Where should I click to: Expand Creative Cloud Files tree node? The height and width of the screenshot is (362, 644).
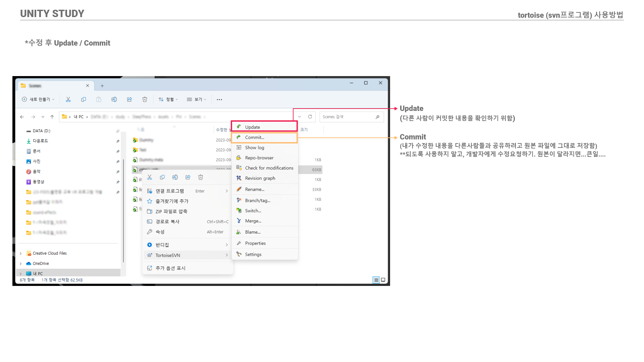tap(21, 253)
